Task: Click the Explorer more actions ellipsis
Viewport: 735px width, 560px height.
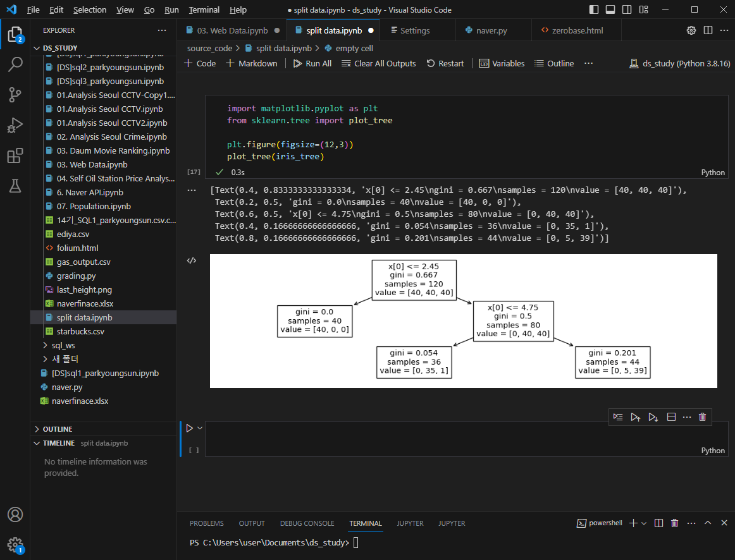Action: [x=162, y=30]
